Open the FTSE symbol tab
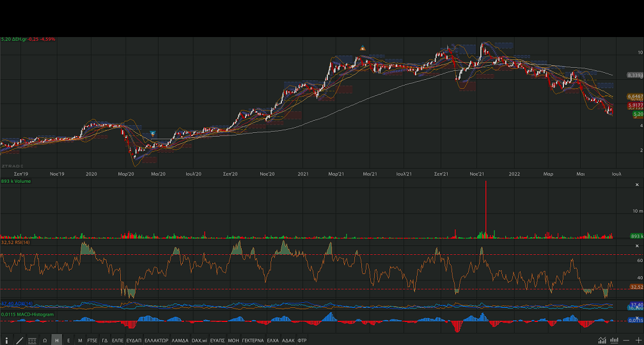Image resolution: width=644 pixels, height=345 pixels. 93,341
